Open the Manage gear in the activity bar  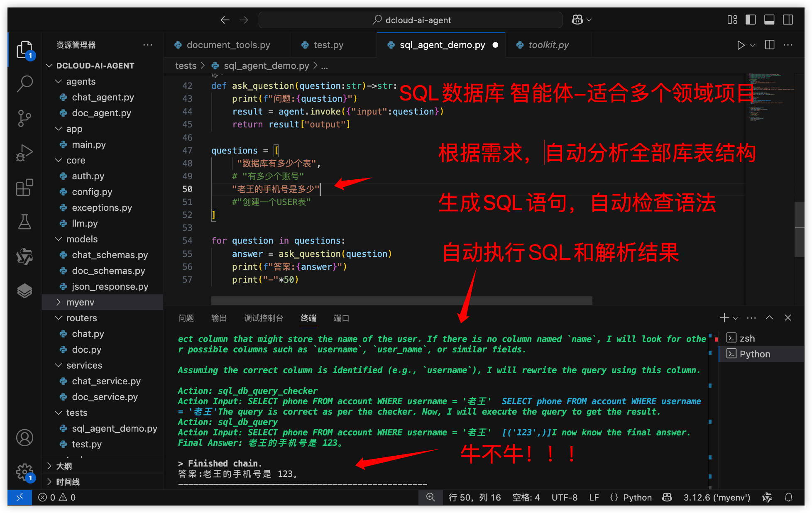click(x=24, y=471)
